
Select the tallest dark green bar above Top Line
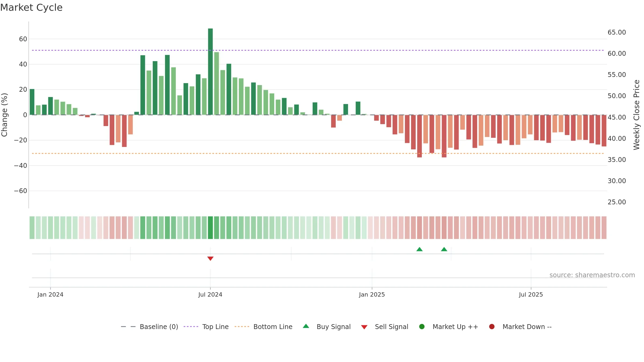point(210,72)
